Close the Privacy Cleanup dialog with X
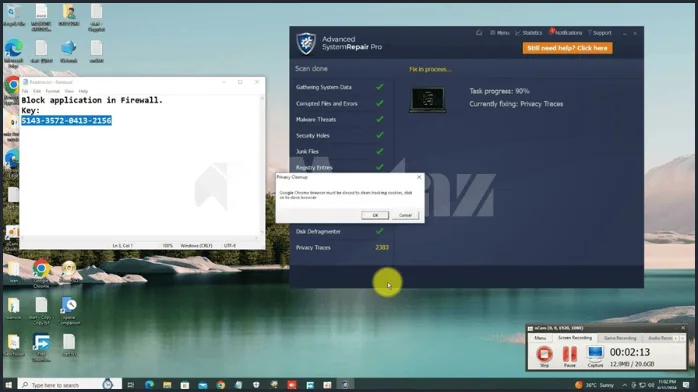 pyautogui.click(x=419, y=177)
